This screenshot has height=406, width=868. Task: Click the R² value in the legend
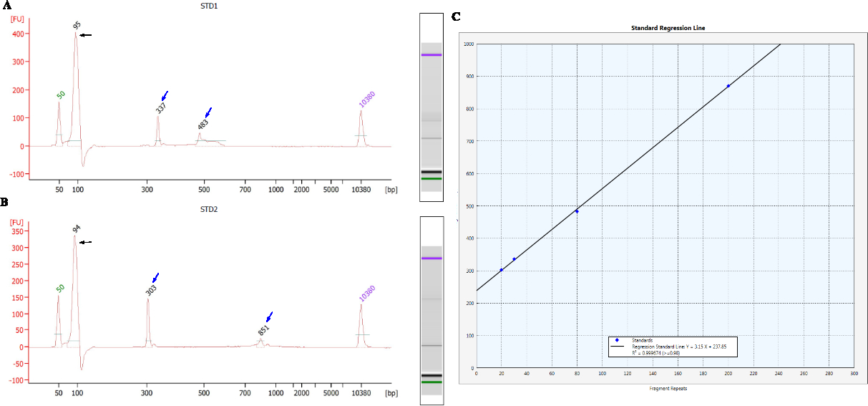(x=657, y=352)
